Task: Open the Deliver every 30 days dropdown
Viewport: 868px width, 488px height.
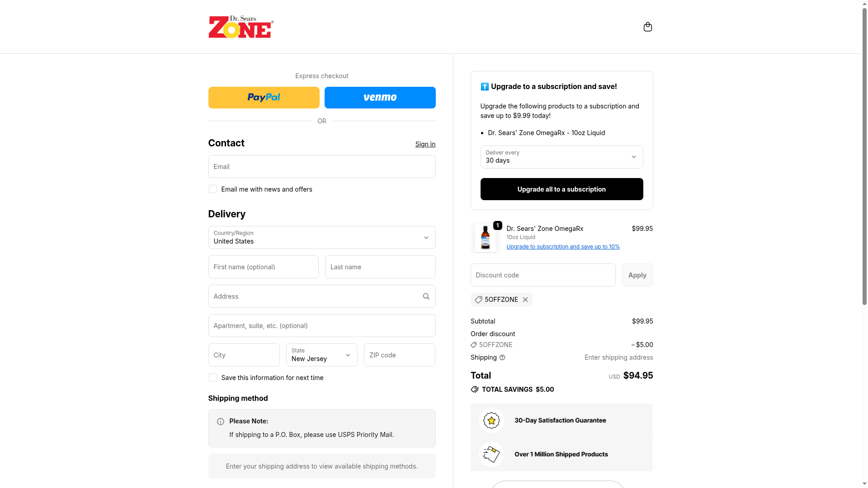Action: click(x=561, y=157)
